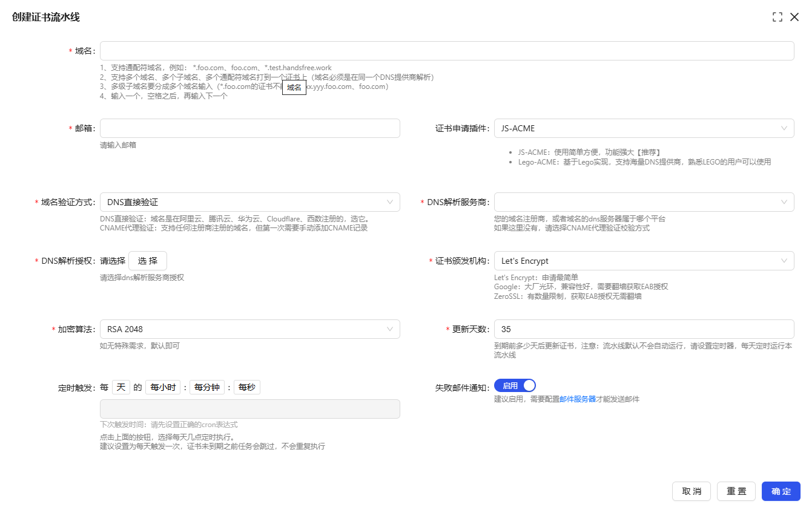
Task: Disable the 失败邮件通知 toggle
Action: coord(515,385)
